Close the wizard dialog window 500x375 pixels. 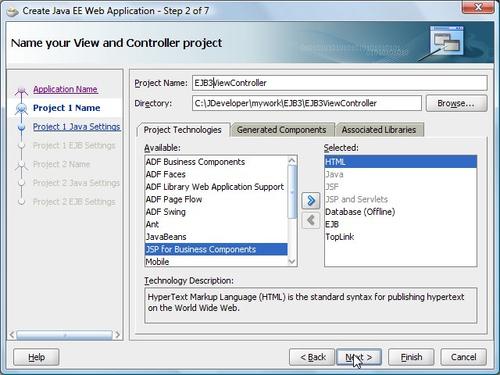(478, 7)
